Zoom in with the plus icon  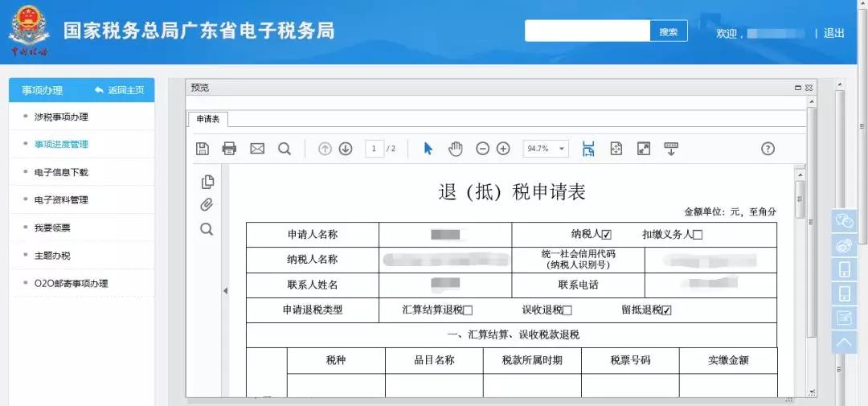click(x=502, y=149)
